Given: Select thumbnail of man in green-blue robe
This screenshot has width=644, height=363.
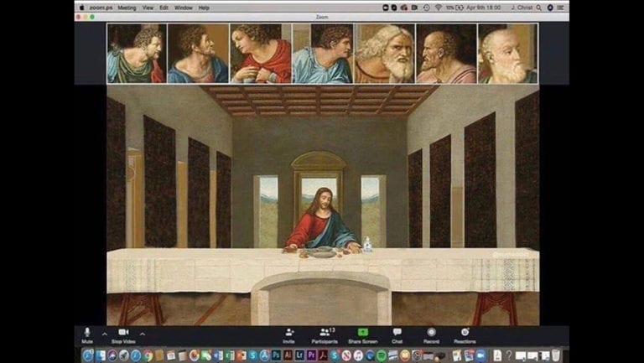Looking at the screenshot, I should point(137,54).
